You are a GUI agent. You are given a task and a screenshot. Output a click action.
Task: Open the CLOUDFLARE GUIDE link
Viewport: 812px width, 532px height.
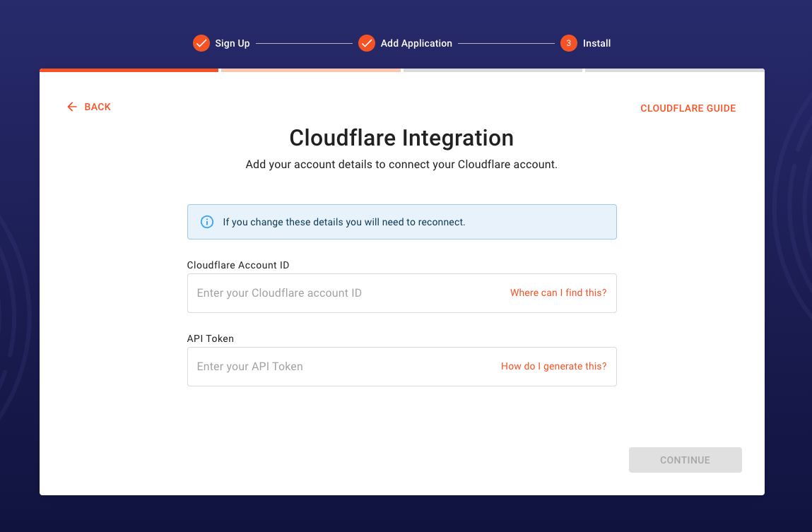[x=688, y=108]
